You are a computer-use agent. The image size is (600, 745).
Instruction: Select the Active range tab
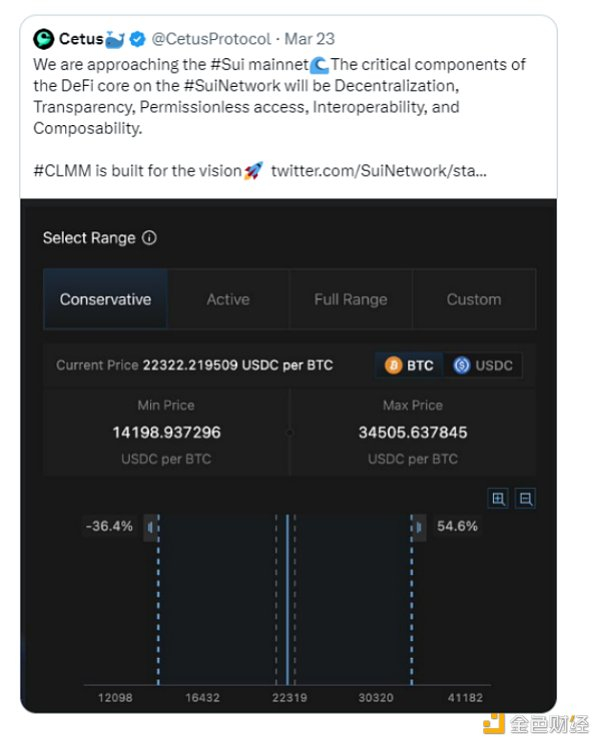pos(228,299)
